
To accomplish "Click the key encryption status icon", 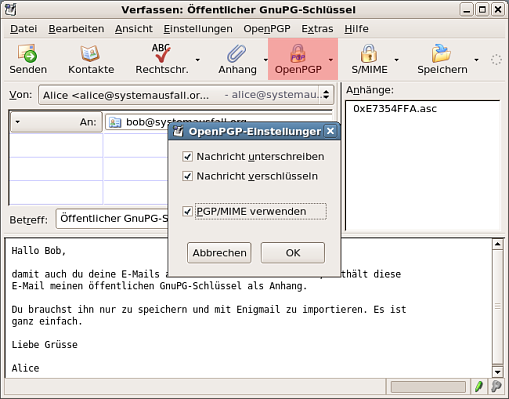I will 496,387.
